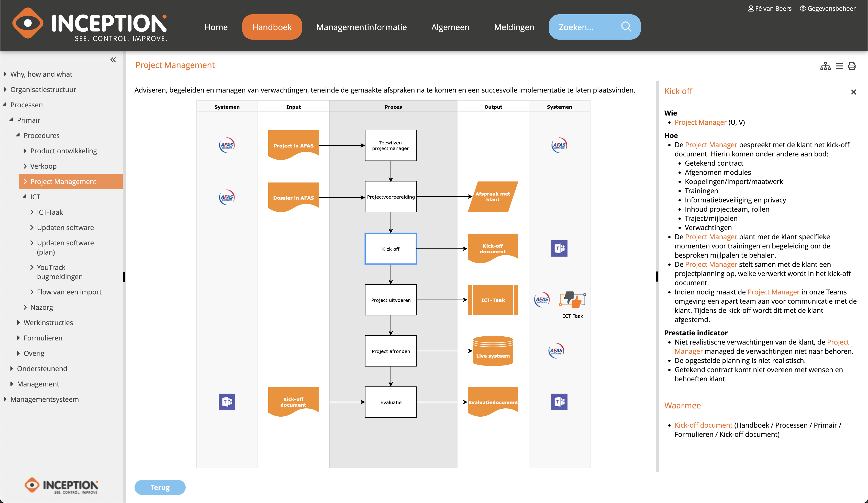Open the Meldingen menu item
Image resolution: width=868 pixels, height=503 pixels.
tap(514, 27)
